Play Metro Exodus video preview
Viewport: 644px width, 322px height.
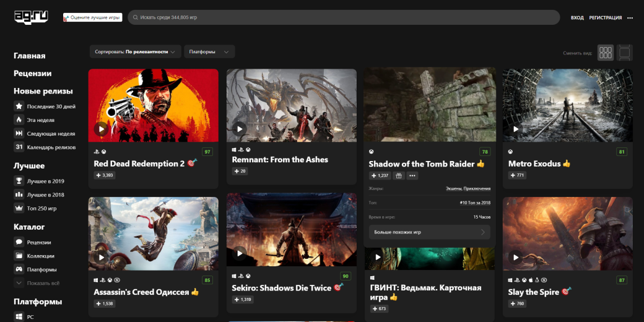[x=516, y=129]
